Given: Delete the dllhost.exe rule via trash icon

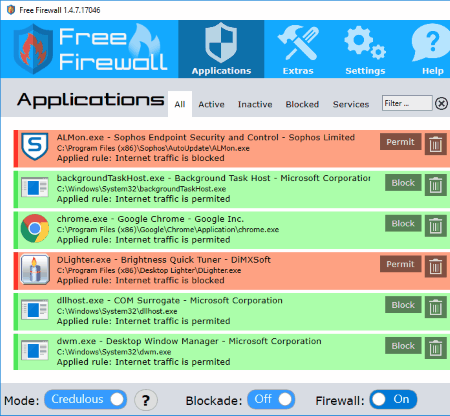Looking at the screenshot, I should tap(435, 307).
